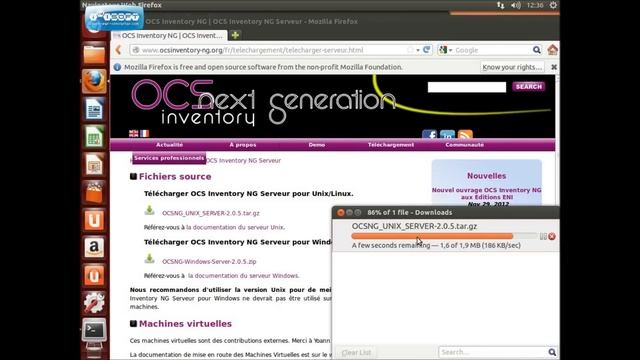The width and height of the screenshot is (640, 360).
Task: Click the Know your rights button
Action: coord(512,67)
